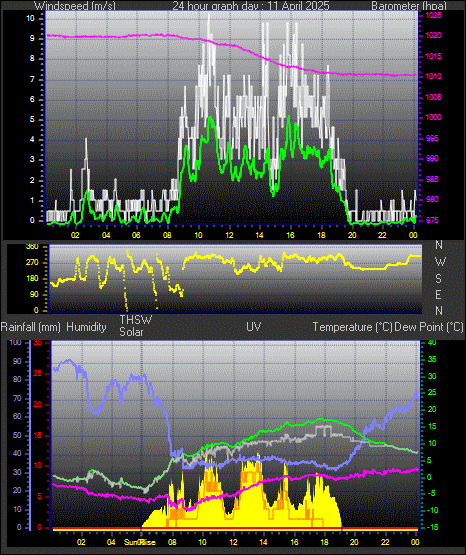The height and width of the screenshot is (555, 466).
Task: Select the "Rainfall (mm)" legend label
Action: [x=30, y=327]
